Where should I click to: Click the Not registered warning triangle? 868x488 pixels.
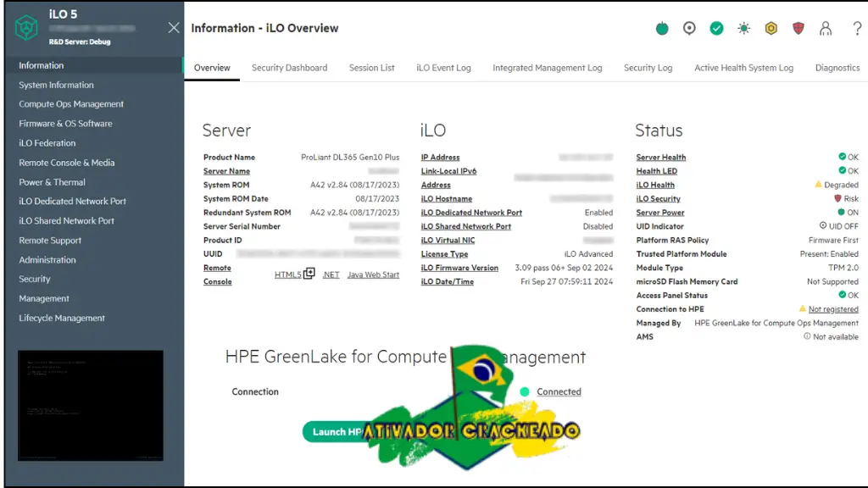pyautogui.click(x=802, y=308)
